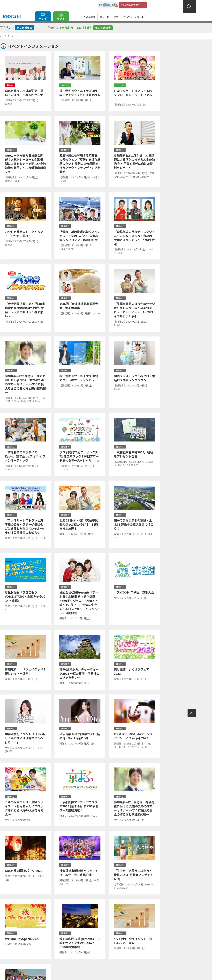Viewport: 212px width, 980px height.
Task: Open the ひきこもり VOICE STATION thumbnail
Action: click(25, 570)
